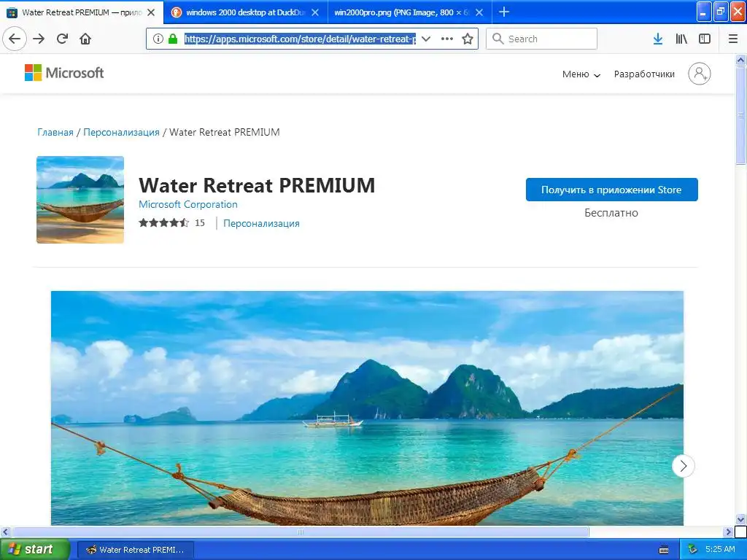Show site information icon in address bar
The width and height of the screenshot is (747, 560).
point(158,39)
